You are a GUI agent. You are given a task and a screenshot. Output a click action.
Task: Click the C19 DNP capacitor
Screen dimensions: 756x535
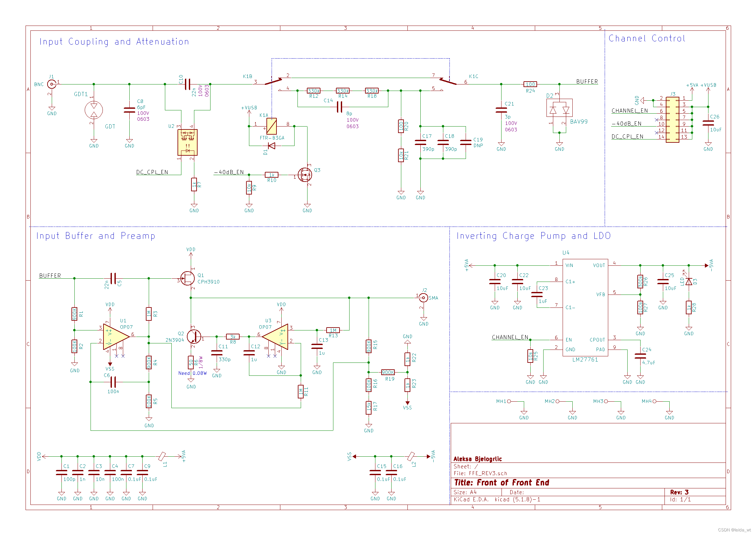pos(466,142)
